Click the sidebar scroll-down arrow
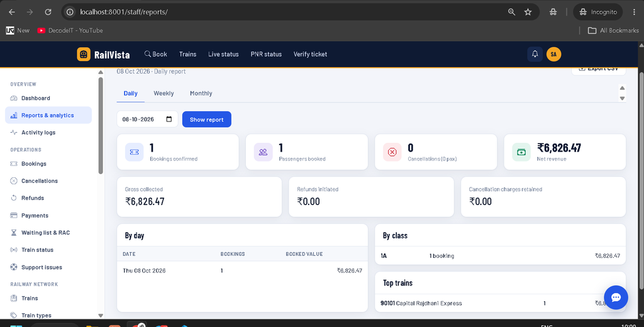The width and height of the screenshot is (644, 327). pos(101,316)
